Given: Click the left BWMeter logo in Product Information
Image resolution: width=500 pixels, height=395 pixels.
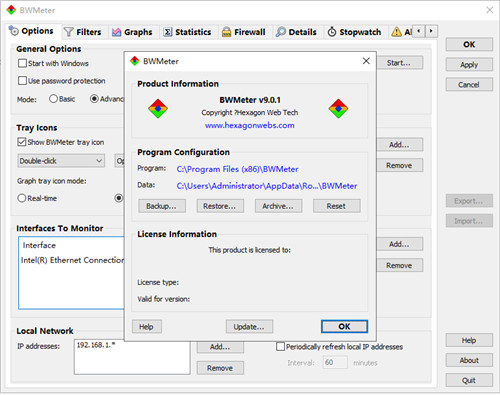Looking at the screenshot, I should (158, 109).
